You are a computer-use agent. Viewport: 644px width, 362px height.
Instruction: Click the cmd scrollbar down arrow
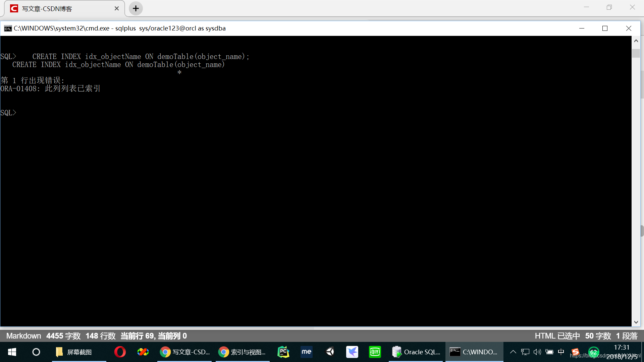click(636, 322)
